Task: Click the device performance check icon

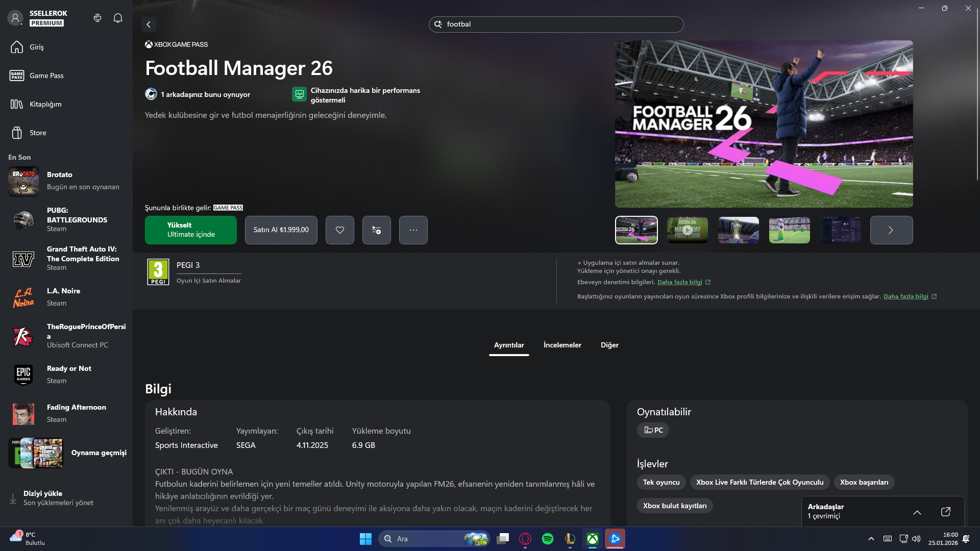Action: tap(300, 94)
